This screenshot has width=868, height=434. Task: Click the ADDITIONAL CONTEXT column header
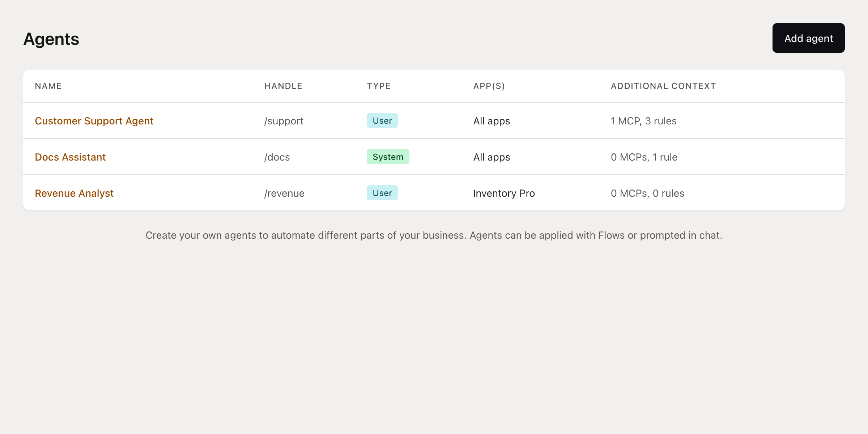[663, 86]
